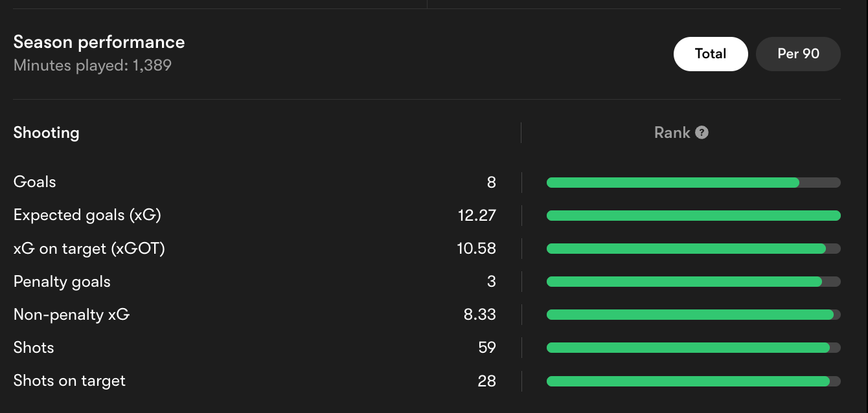Click the Penalty goals rank bar
868x413 pixels.
coord(693,282)
